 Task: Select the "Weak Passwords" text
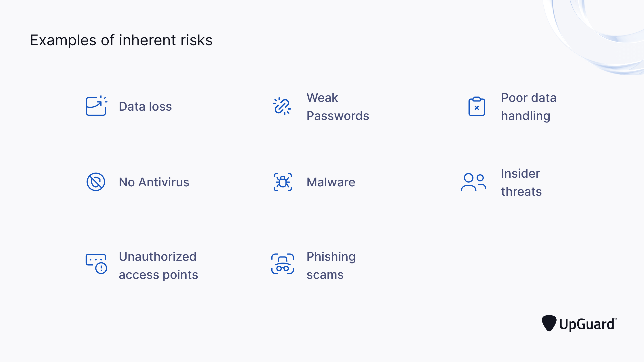(x=338, y=107)
